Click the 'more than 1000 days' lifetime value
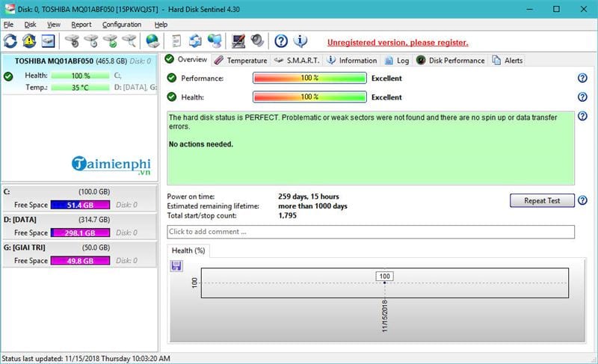This screenshot has height=364, width=598. tap(312, 206)
